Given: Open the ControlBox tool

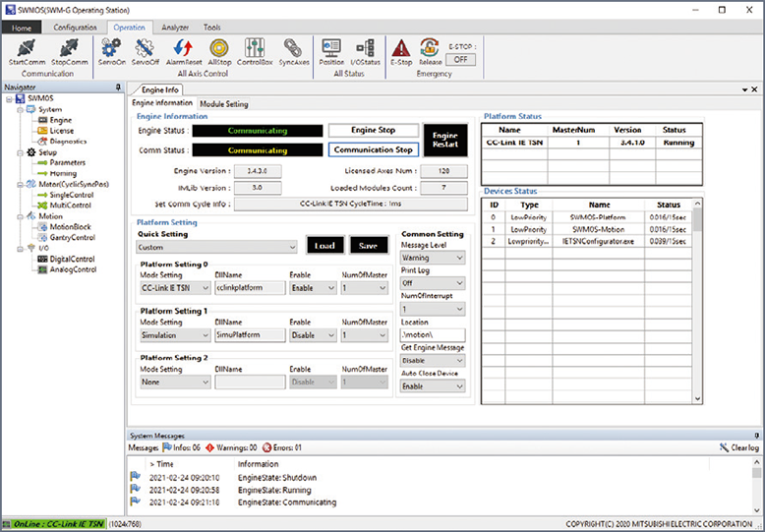Looking at the screenshot, I should 255,52.
